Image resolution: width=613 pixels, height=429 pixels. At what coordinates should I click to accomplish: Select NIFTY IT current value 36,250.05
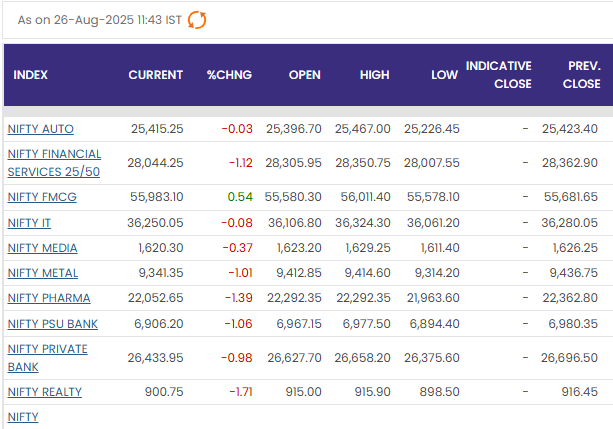coord(155,223)
